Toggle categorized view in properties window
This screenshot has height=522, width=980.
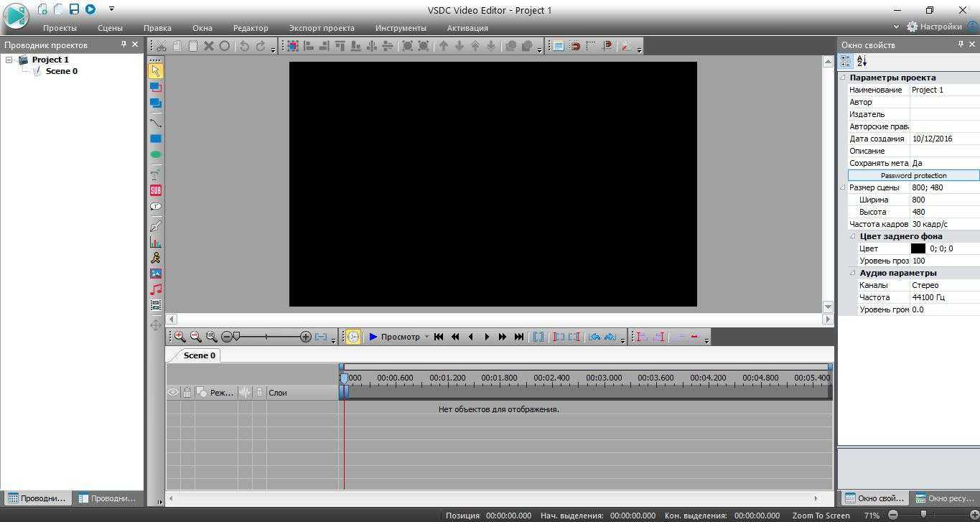pyautogui.click(x=846, y=62)
